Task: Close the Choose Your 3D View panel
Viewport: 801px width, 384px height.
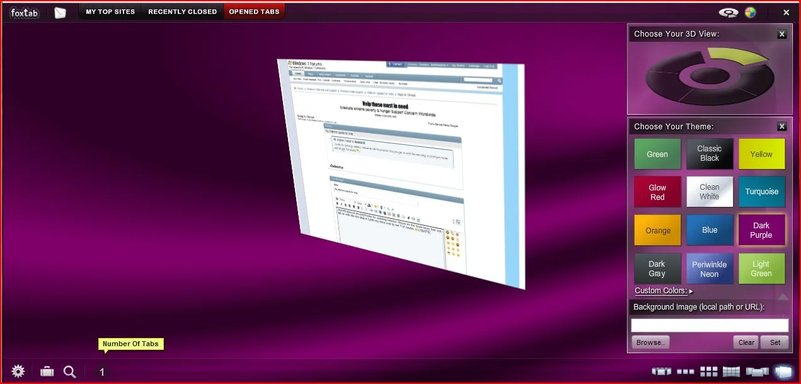Action: 782,34
